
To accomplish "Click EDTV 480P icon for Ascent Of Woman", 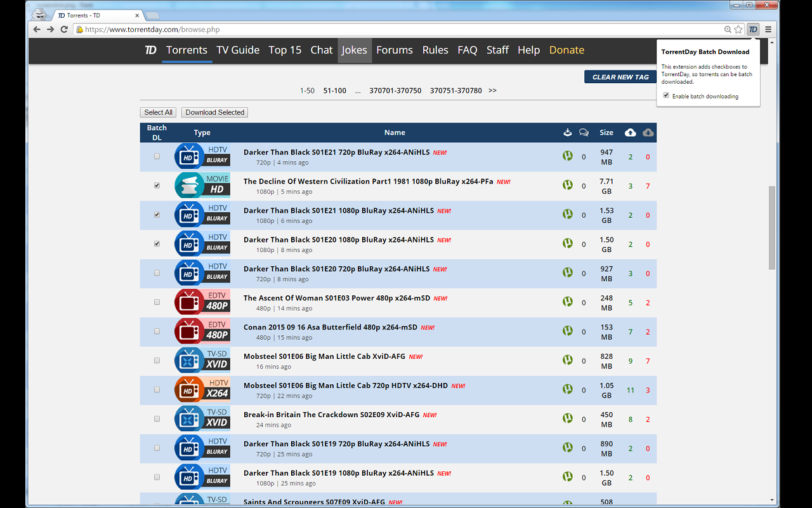I will (202, 302).
